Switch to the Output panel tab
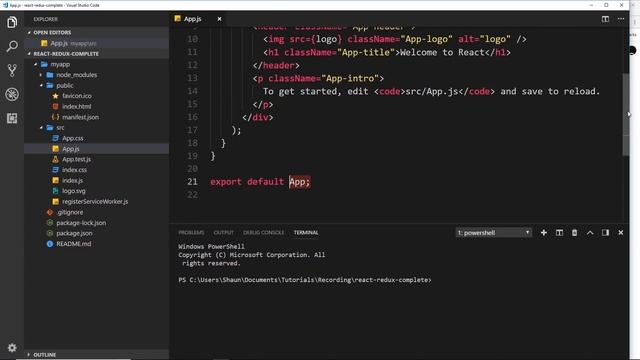 coord(224,233)
